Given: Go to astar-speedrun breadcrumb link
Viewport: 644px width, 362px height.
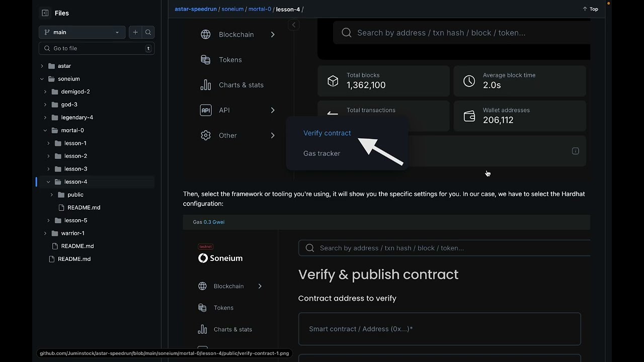Looking at the screenshot, I should (x=196, y=9).
